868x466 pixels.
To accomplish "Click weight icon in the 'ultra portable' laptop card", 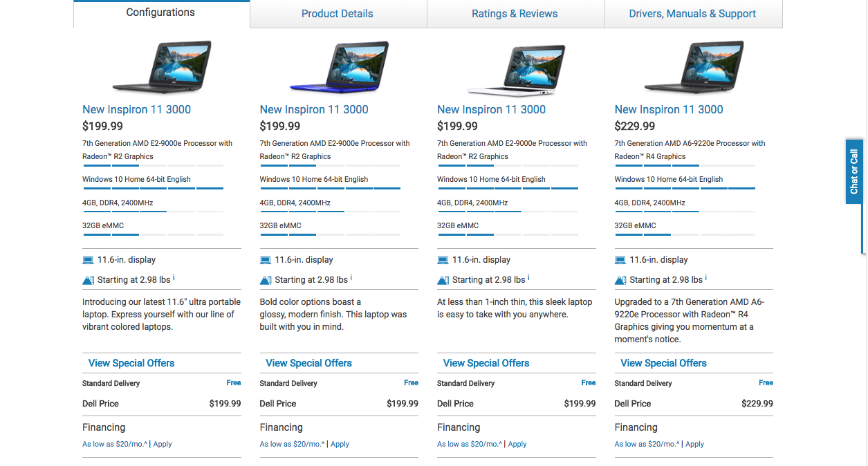I will point(88,280).
